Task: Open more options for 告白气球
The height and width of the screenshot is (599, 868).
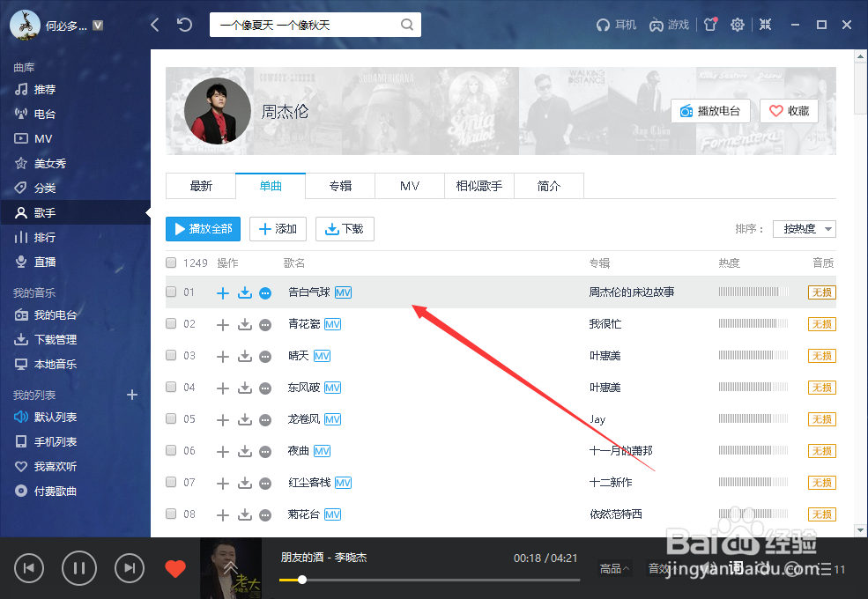Action: click(265, 292)
